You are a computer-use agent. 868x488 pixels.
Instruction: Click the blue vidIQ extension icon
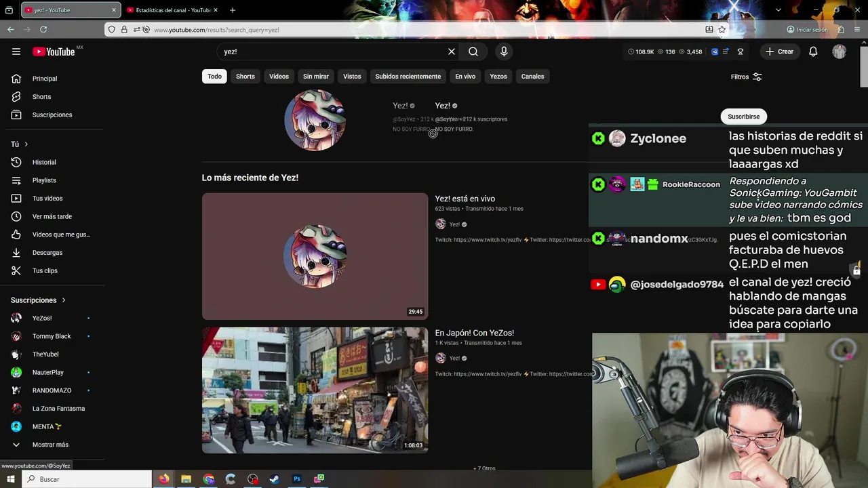point(715,52)
